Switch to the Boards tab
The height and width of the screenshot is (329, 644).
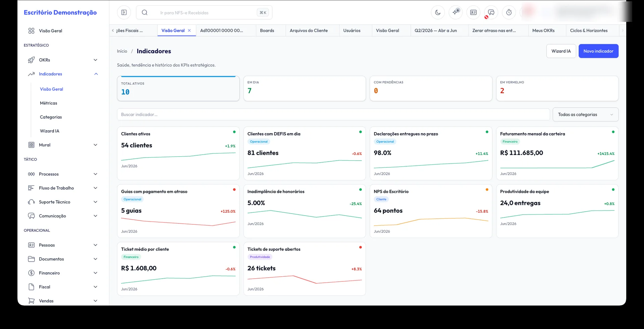click(x=267, y=31)
